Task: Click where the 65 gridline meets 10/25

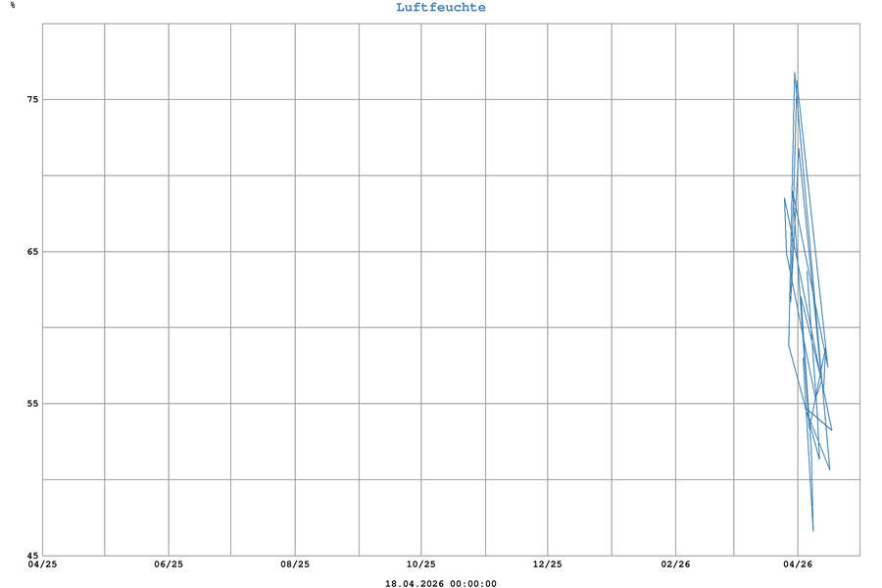Action: pos(421,252)
